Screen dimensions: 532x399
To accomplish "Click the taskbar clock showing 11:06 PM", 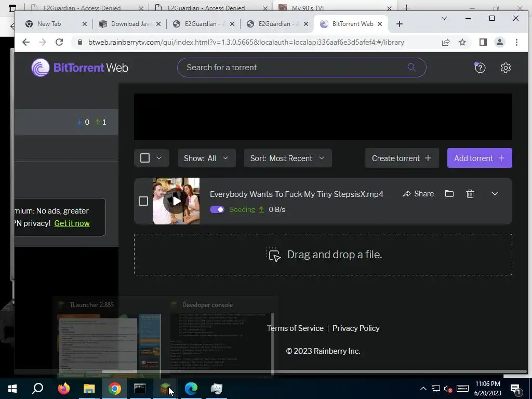I will tap(487, 389).
